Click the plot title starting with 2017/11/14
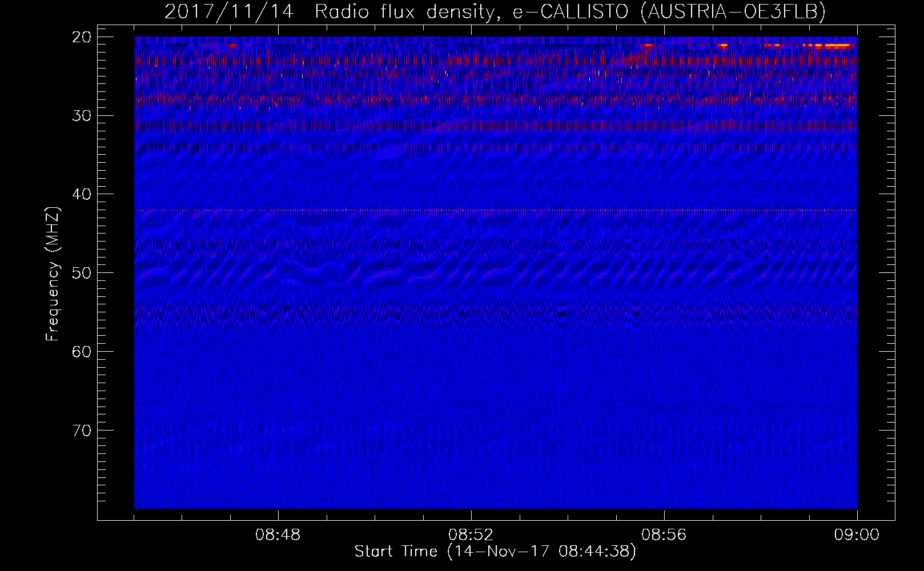Viewport: 924px width, 571px height. point(495,11)
